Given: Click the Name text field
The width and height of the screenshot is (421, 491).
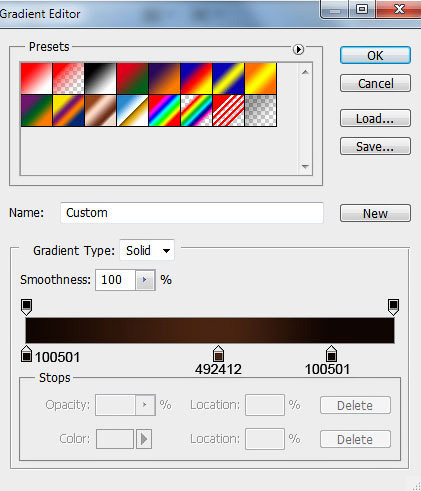Looking at the screenshot, I should tap(192, 213).
